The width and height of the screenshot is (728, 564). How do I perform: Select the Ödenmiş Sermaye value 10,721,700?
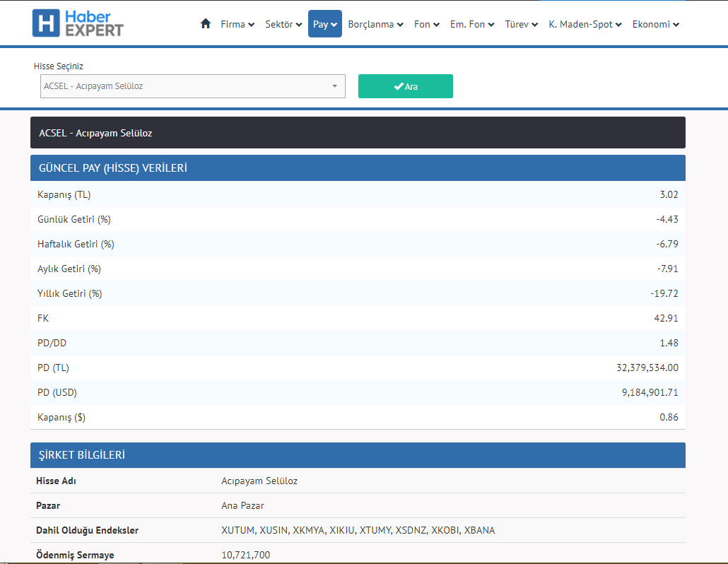[x=245, y=555]
